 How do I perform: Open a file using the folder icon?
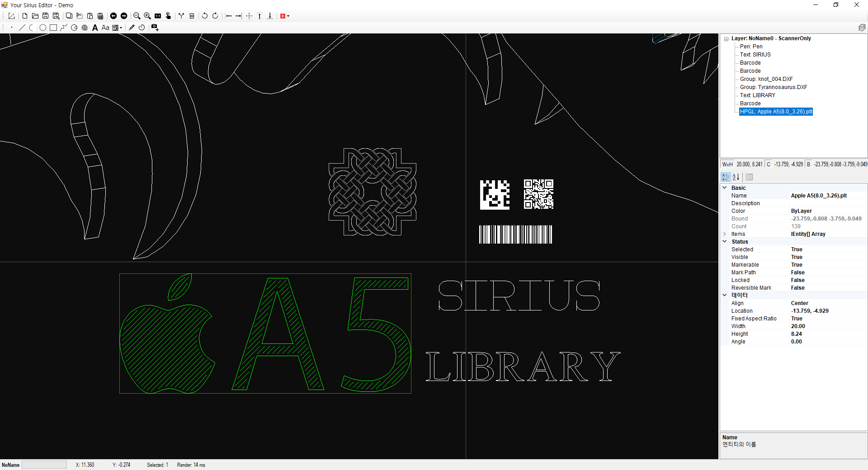(x=35, y=16)
